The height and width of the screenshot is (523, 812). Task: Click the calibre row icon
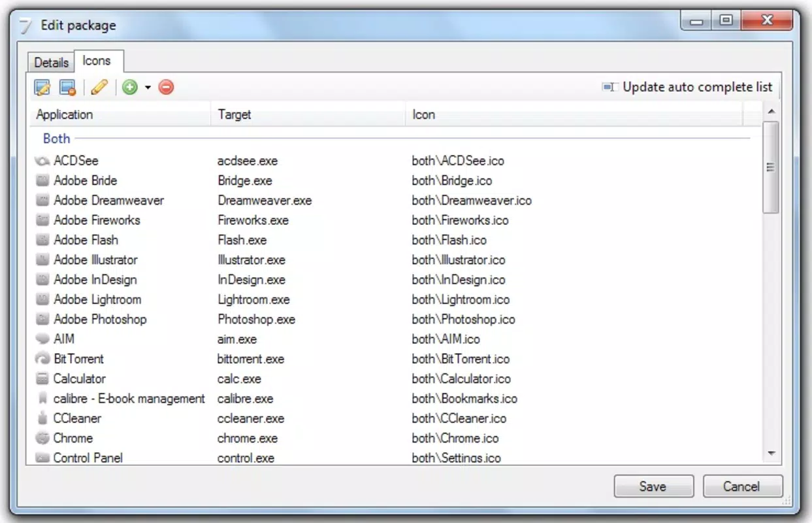tap(42, 398)
